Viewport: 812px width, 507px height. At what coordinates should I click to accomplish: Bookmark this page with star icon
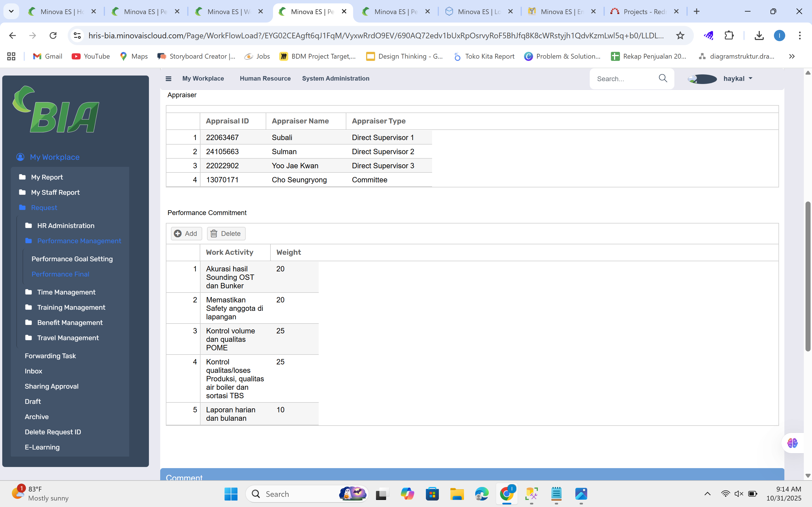(x=680, y=36)
